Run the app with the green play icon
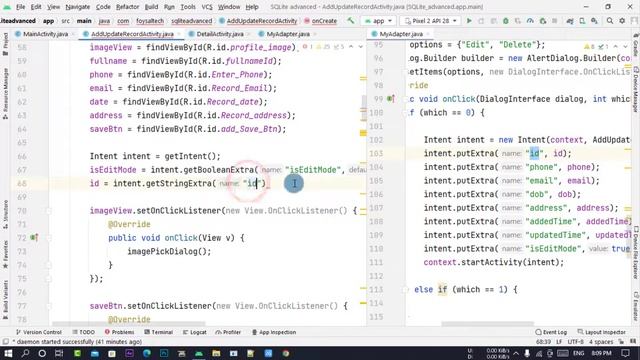The image size is (640, 360). 469,20
